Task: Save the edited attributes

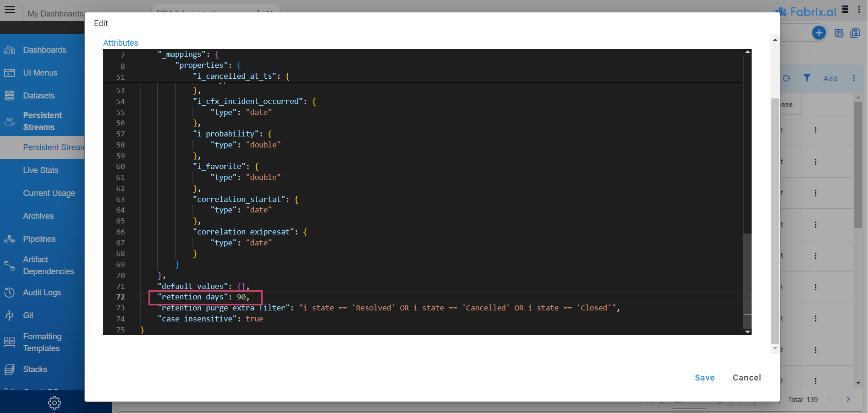Action: pos(704,378)
